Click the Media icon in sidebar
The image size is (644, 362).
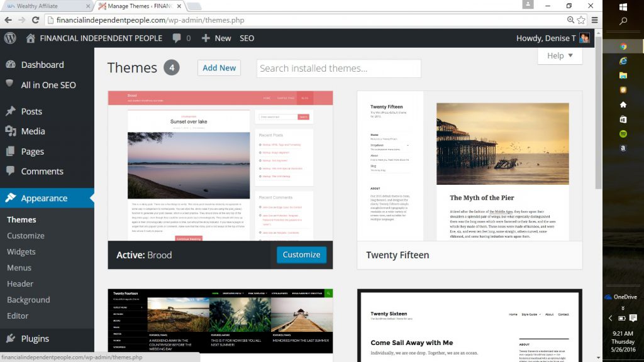11,131
